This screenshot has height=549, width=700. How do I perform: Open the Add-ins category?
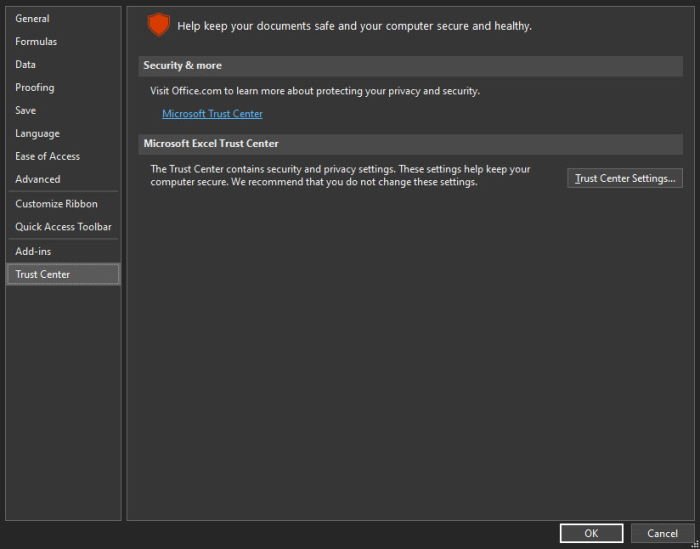point(33,251)
